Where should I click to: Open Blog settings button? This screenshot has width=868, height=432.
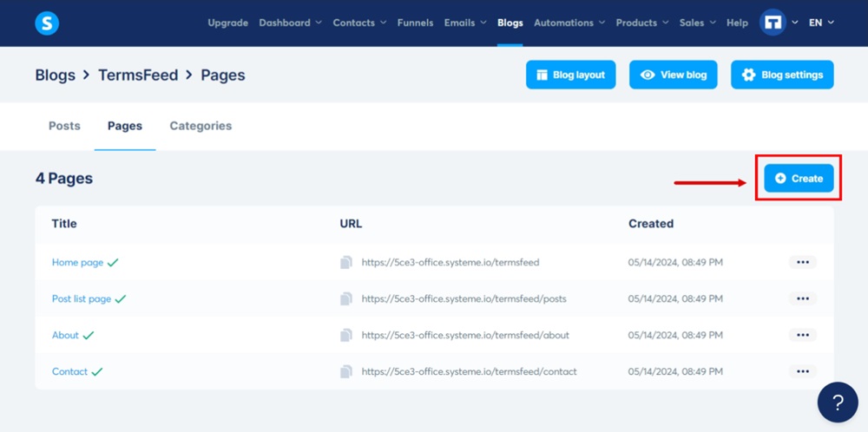(x=782, y=75)
